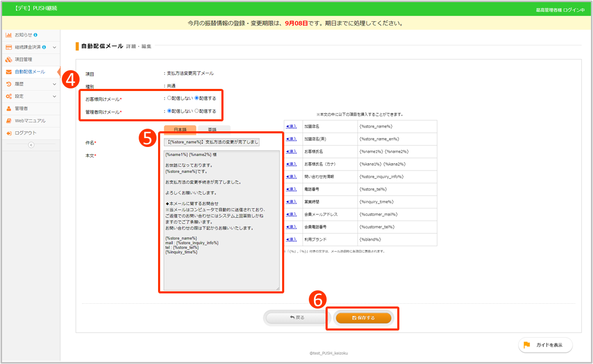
Task: Click the 挿入 link for 電話番号
Action: (x=292, y=189)
